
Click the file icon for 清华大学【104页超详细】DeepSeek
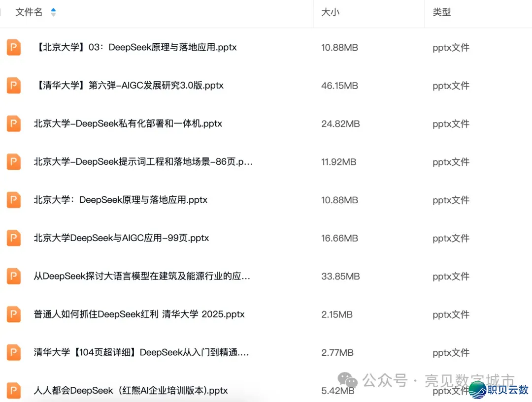(14, 352)
